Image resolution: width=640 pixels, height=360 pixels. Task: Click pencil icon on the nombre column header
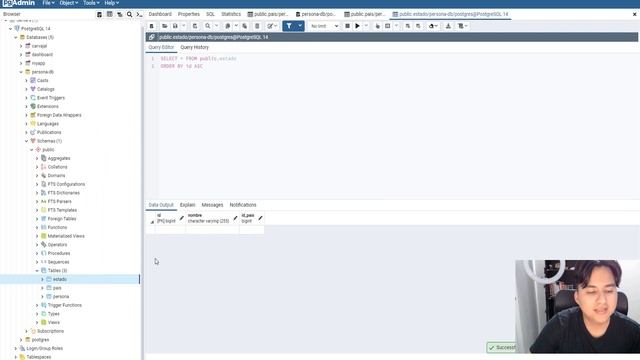[x=235, y=218]
